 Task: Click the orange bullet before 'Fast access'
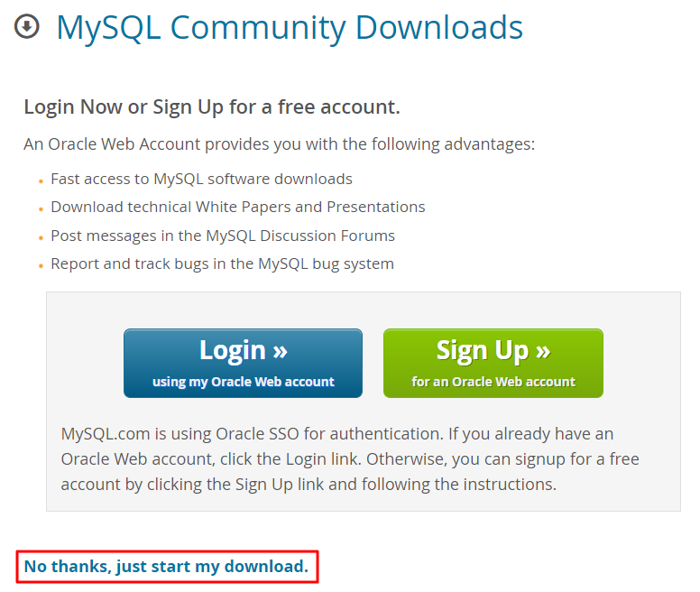41,181
